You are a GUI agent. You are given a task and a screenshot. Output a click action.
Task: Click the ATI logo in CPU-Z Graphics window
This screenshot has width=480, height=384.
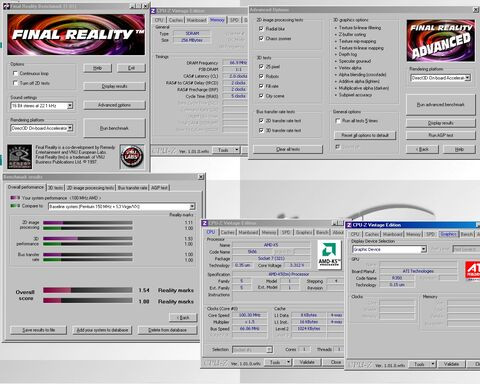(473, 270)
